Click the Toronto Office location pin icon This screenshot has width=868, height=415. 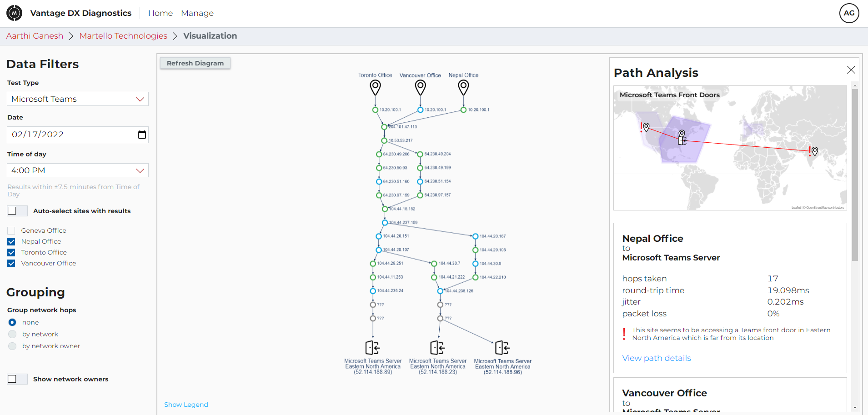375,87
